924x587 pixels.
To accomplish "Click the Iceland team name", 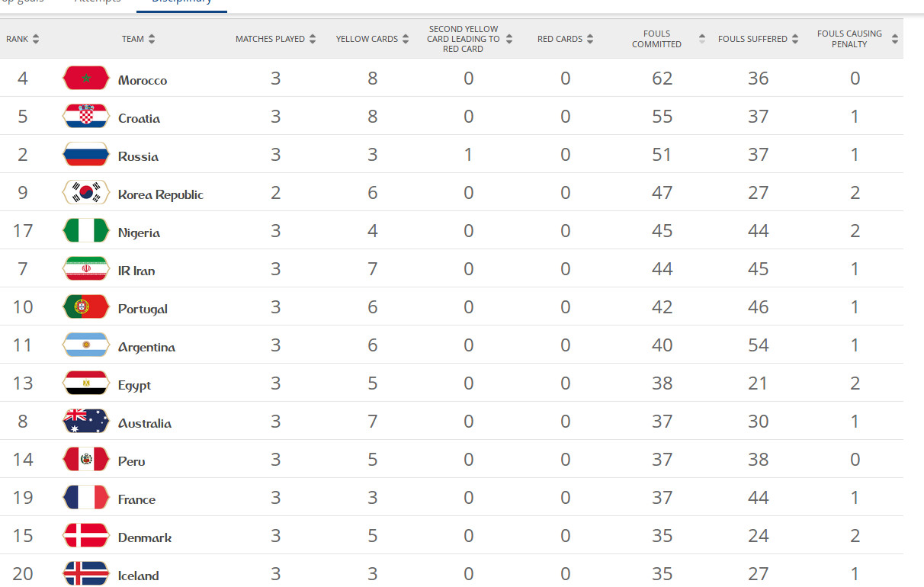I will point(138,576).
